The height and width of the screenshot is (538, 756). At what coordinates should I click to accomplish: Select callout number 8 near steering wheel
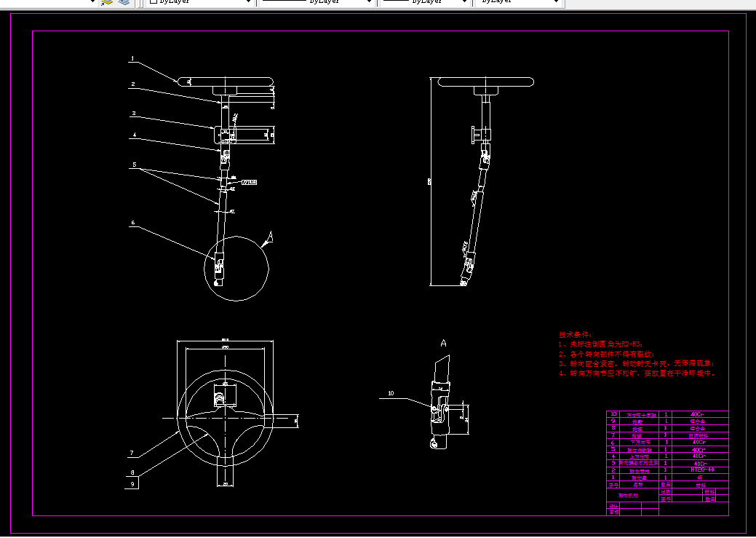pos(132,472)
